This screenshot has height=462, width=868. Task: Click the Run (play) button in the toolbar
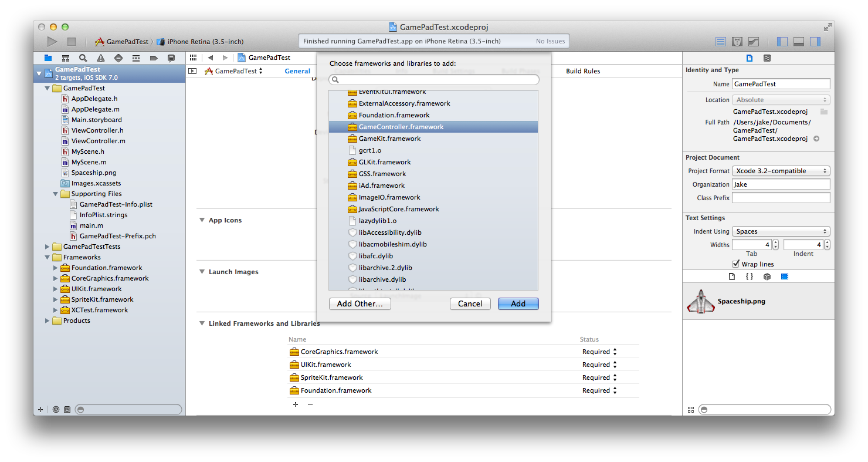click(x=52, y=42)
